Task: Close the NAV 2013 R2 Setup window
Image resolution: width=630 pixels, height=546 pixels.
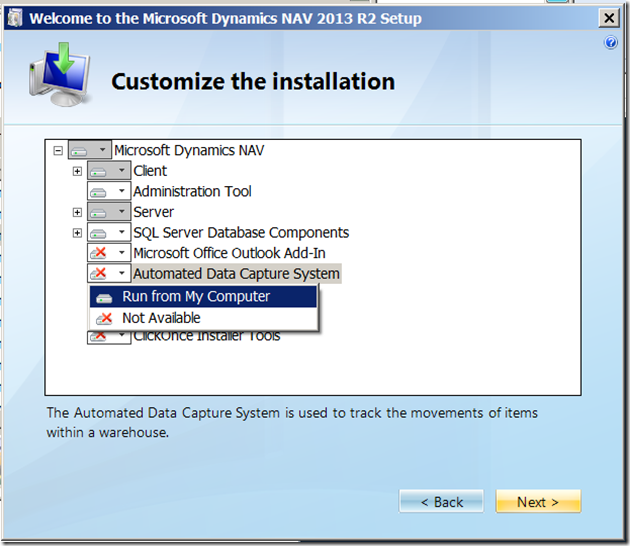Action: pyautogui.click(x=609, y=18)
